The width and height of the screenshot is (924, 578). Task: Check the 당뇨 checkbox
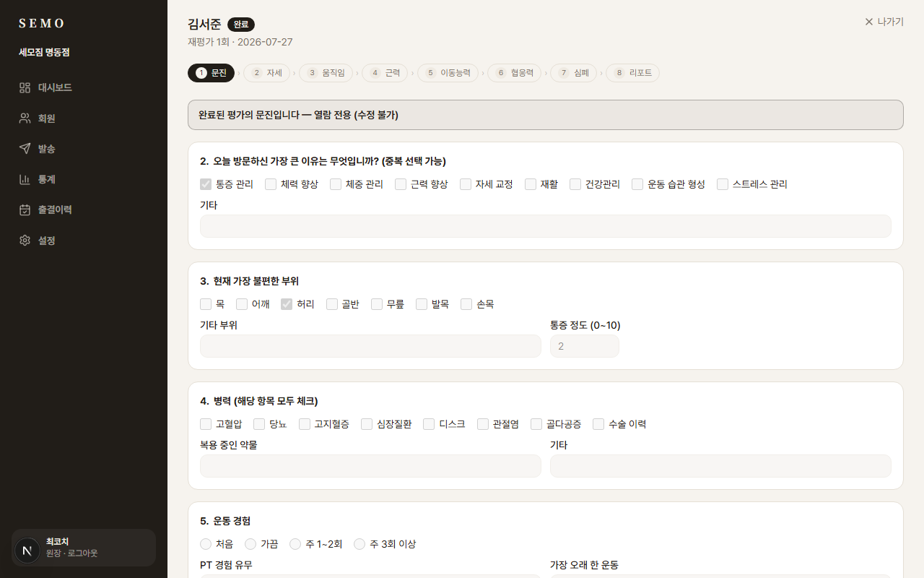[x=259, y=424]
